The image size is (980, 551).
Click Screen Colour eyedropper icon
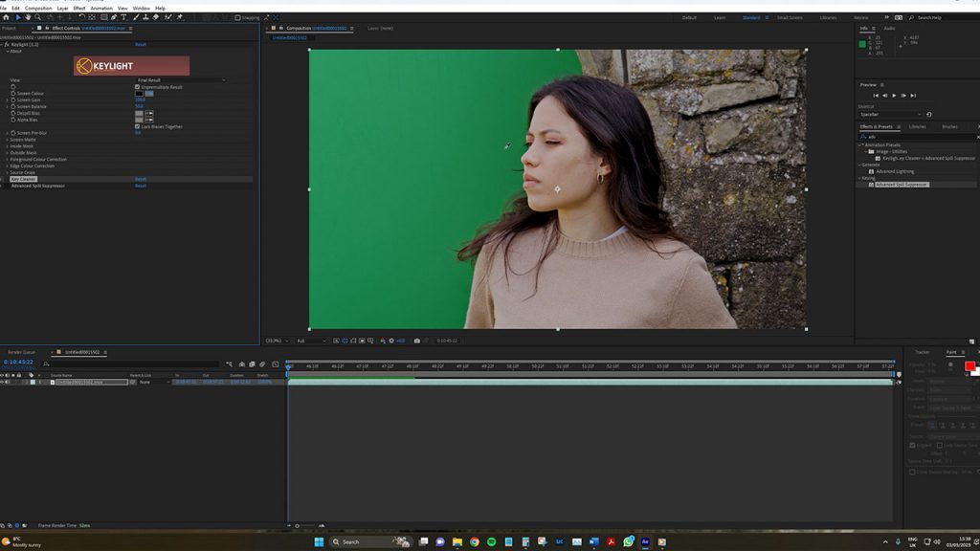(149, 93)
